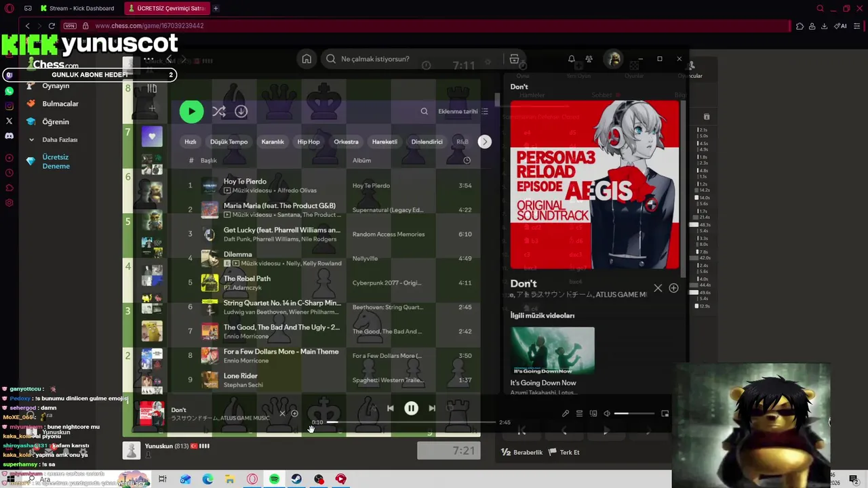Open Nellyville album link
Viewport: 868px width, 488px height.
[365, 259]
